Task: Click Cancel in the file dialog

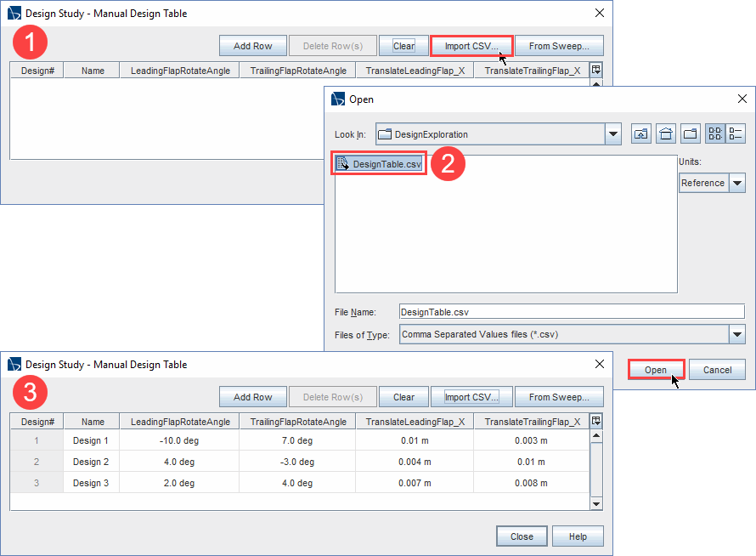Action: (x=717, y=370)
